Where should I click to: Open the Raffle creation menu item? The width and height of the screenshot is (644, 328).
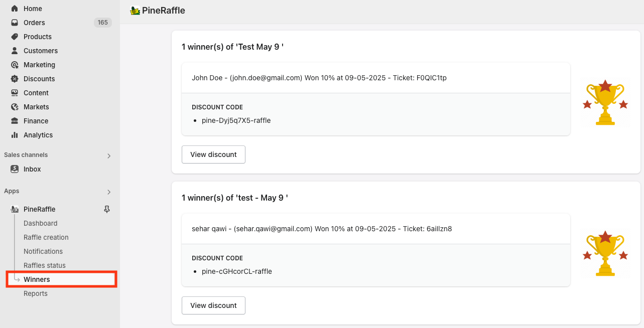tap(46, 237)
